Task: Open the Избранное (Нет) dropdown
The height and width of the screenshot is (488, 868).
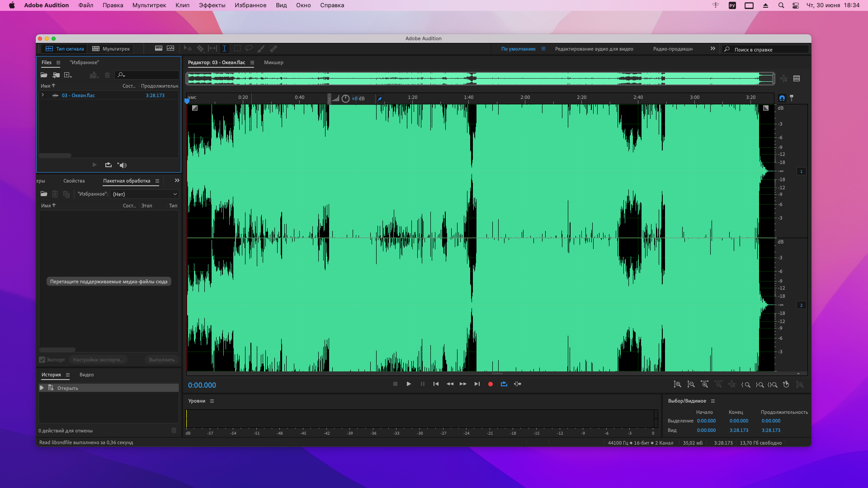Action: click(x=145, y=194)
